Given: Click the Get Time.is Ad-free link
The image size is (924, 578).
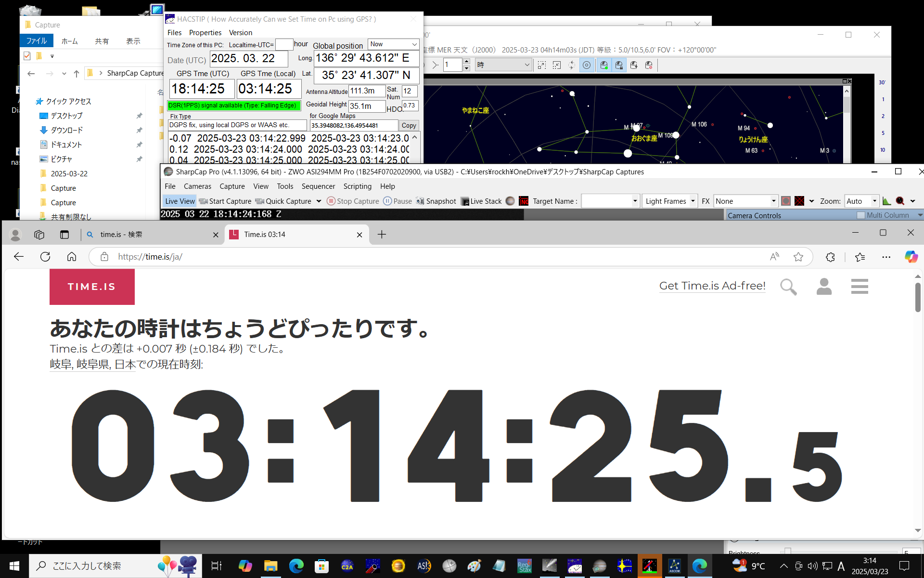Looking at the screenshot, I should tap(712, 286).
